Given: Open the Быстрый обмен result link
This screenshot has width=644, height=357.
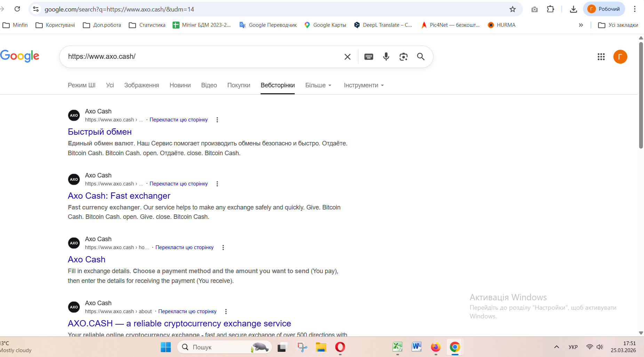Looking at the screenshot, I should coord(100,132).
